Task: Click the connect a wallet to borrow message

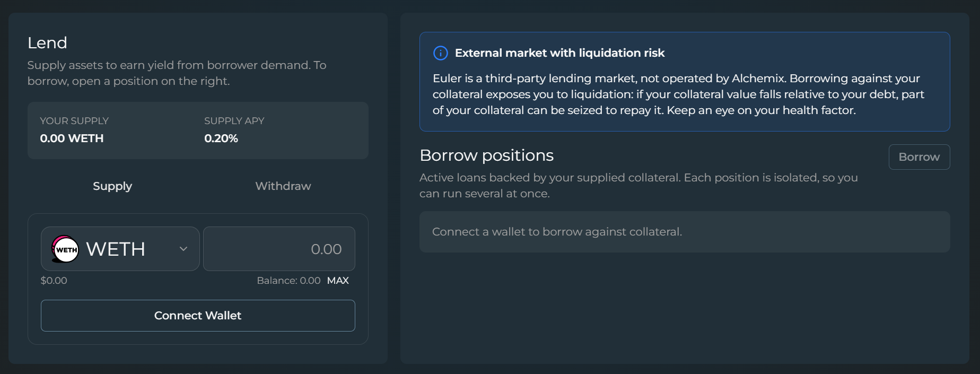Action: (x=557, y=232)
